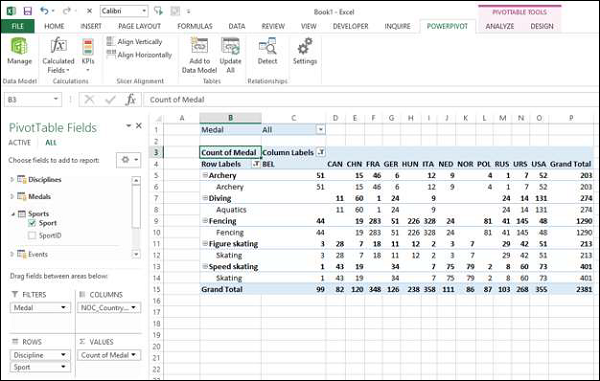Image resolution: width=600 pixels, height=381 pixels.
Task: Switch field list to ACTIVE view
Action: pyautogui.click(x=20, y=143)
